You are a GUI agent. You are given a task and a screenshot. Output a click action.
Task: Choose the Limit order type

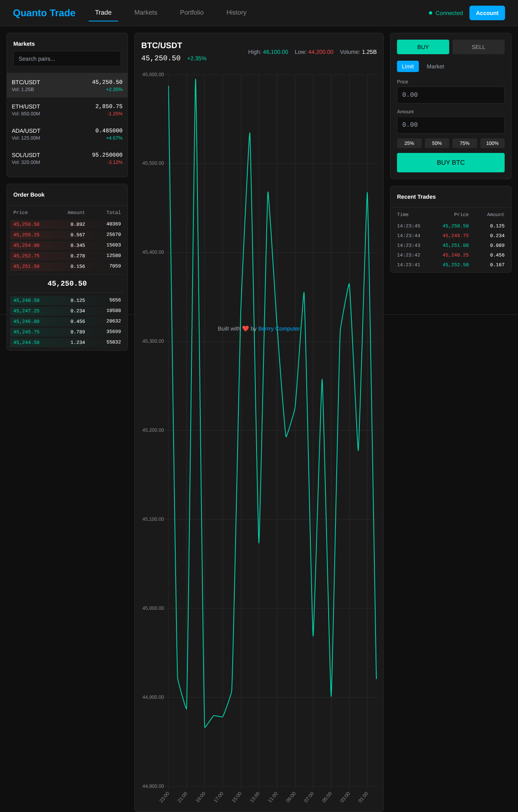(x=408, y=66)
